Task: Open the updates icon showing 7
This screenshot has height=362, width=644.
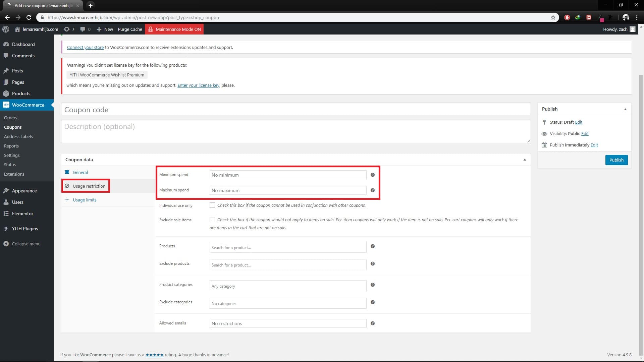Action: tap(69, 29)
